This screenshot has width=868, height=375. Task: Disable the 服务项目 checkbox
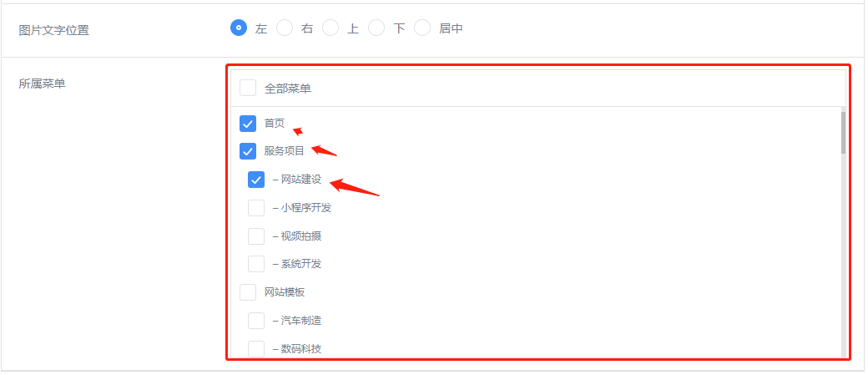tap(248, 151)
